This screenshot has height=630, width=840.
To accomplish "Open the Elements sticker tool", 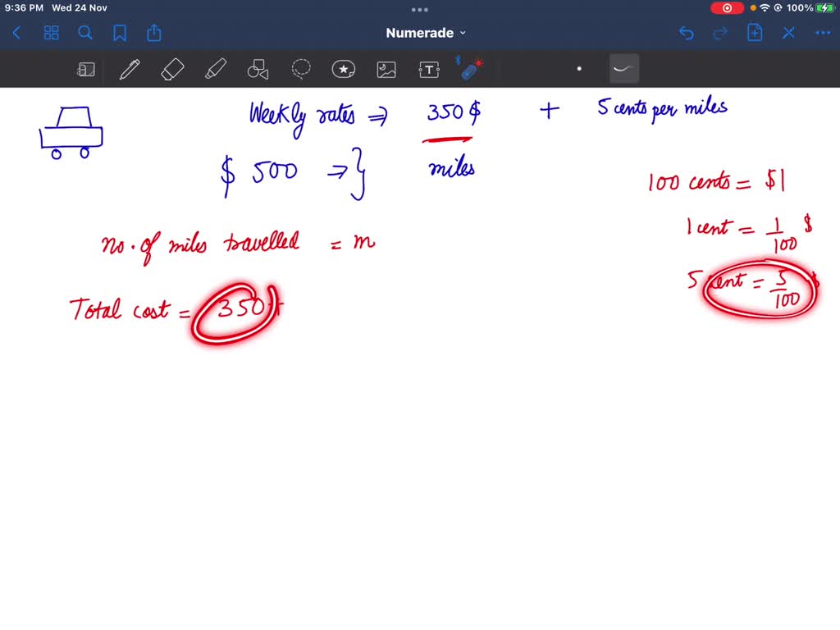I will coord(344,69).
